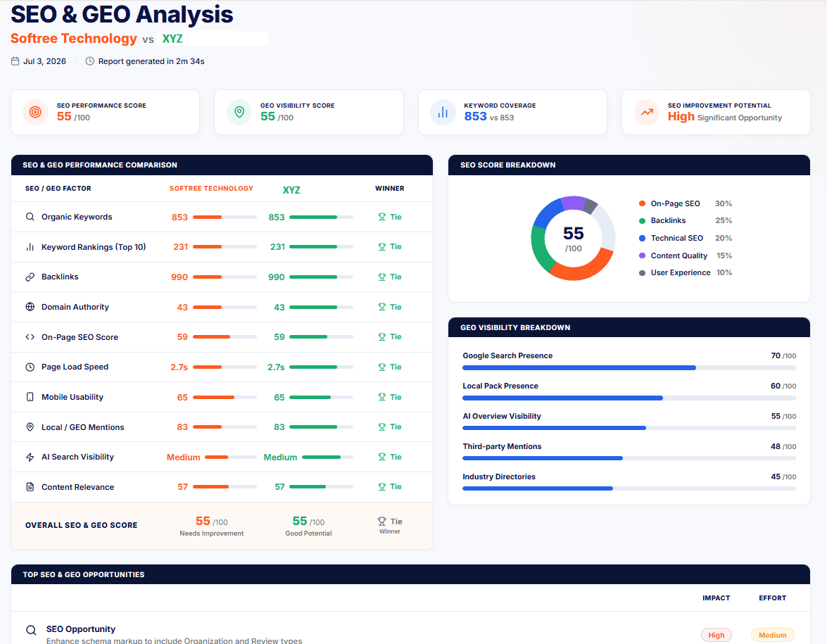Image resolution: width=827 pixels, height=644 pixels.
Task: Click the blue Technical SEO legend dot
Action: (x=642, y=239)
